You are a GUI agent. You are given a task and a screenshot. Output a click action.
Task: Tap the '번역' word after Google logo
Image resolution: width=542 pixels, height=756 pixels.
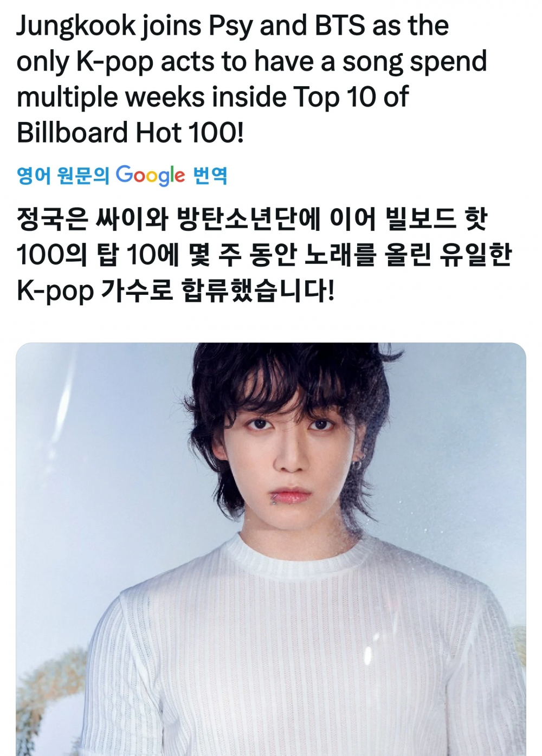coord(210,176)
